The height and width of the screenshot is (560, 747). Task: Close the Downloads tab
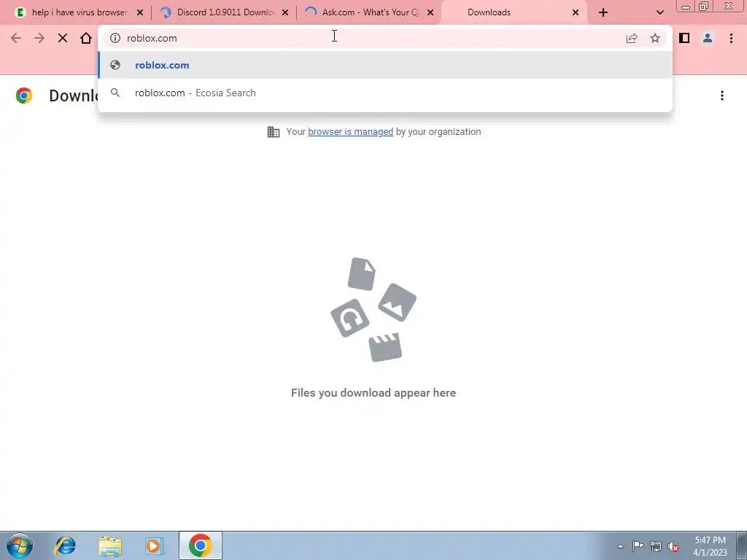point(576,13)
